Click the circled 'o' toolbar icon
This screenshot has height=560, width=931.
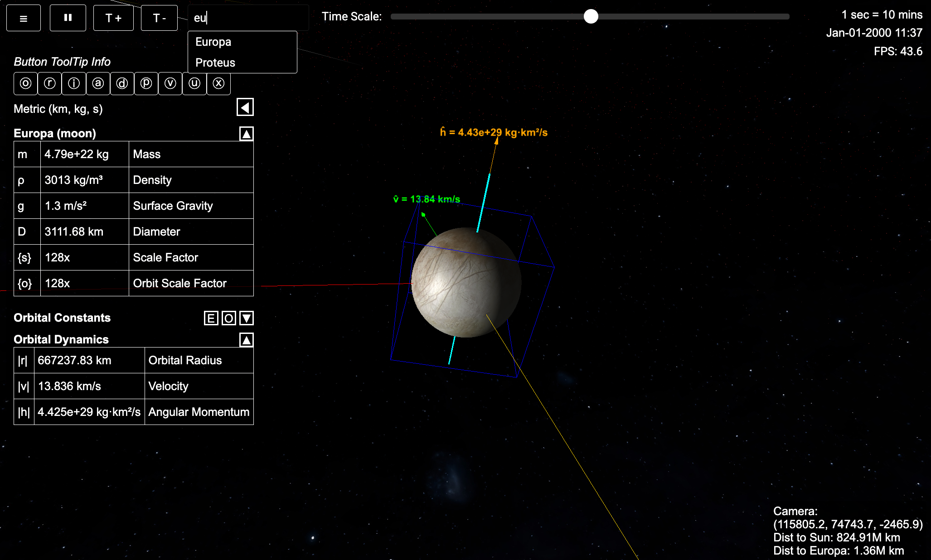[x=25, y=84]
